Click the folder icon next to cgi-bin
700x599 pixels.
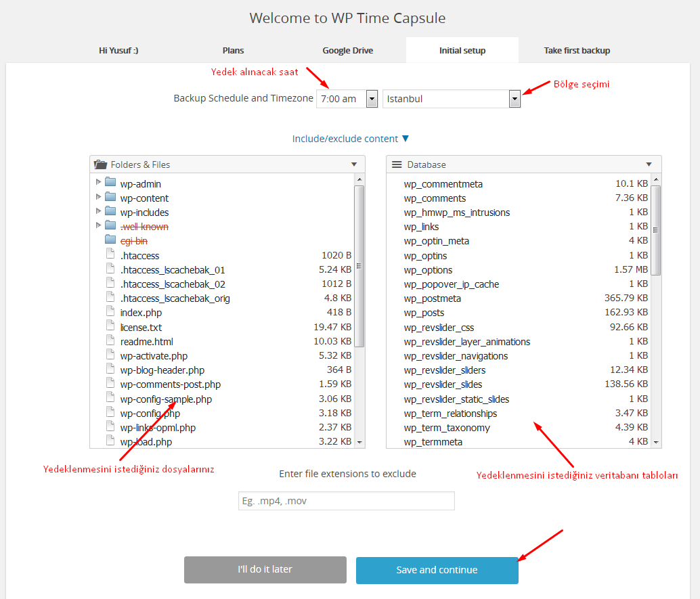(110, 240)
